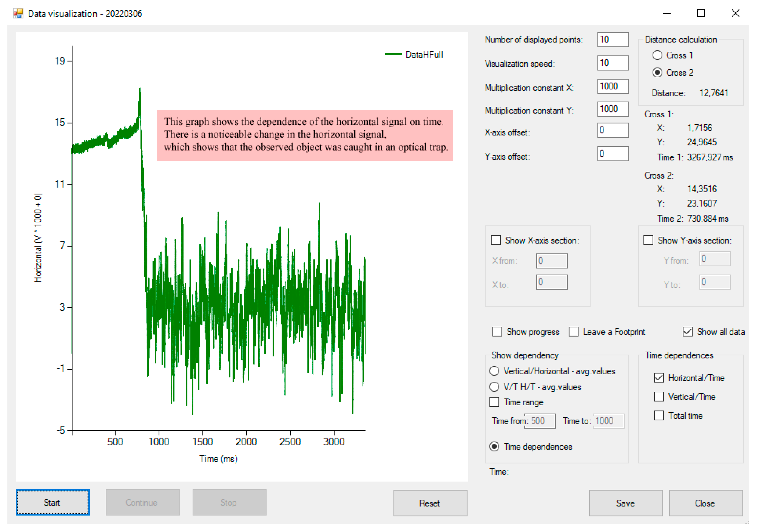Check the Vertical/Time dependence
Viewport: 759px width, 532px height.
(659, 397)
